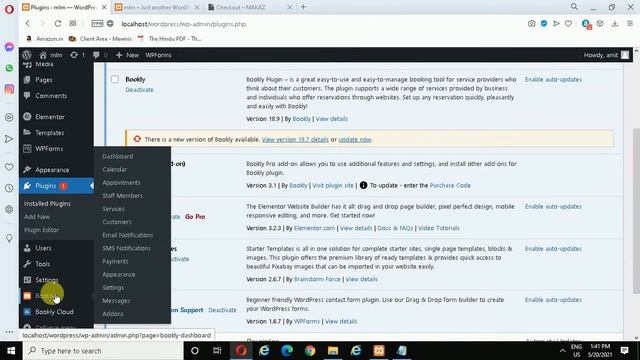Deactivate the Bookly plugin
The width and height of the screenshot is (640, 360).
click(x=140, y=90)
